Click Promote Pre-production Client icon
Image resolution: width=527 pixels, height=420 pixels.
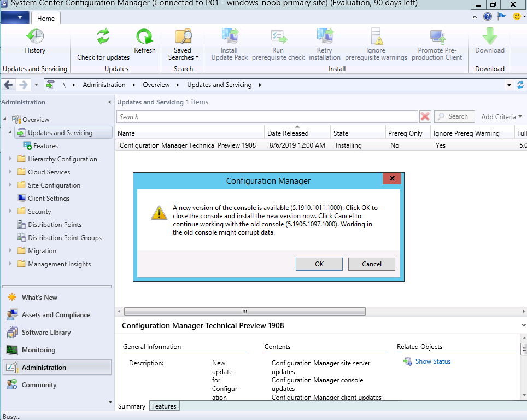click(x=437, y=37)
